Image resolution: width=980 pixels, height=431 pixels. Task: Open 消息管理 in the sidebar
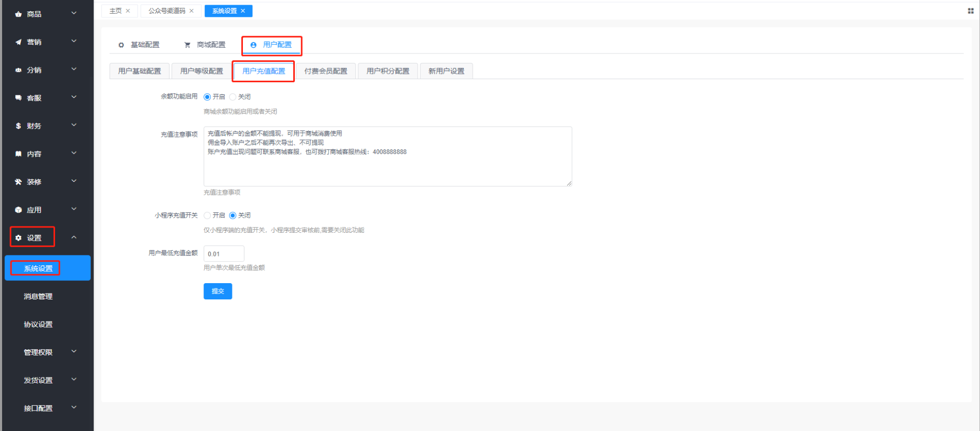pos(38,296)
